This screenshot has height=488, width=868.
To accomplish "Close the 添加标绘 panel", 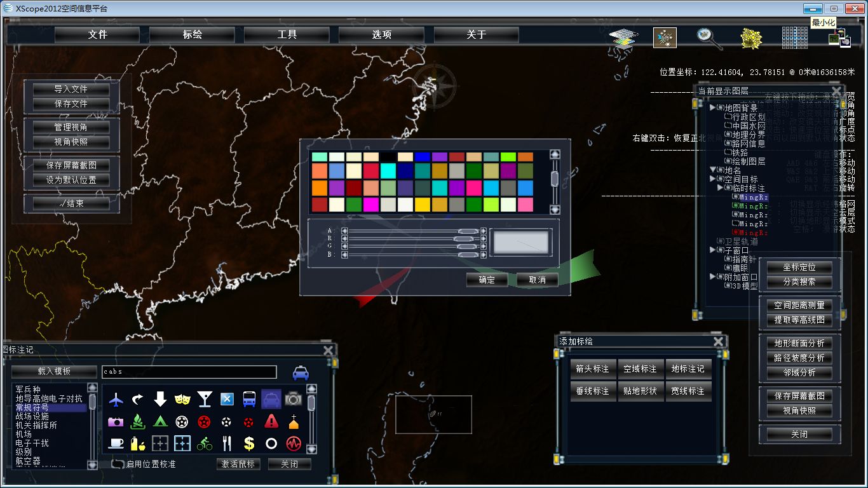I will point(718,342).
